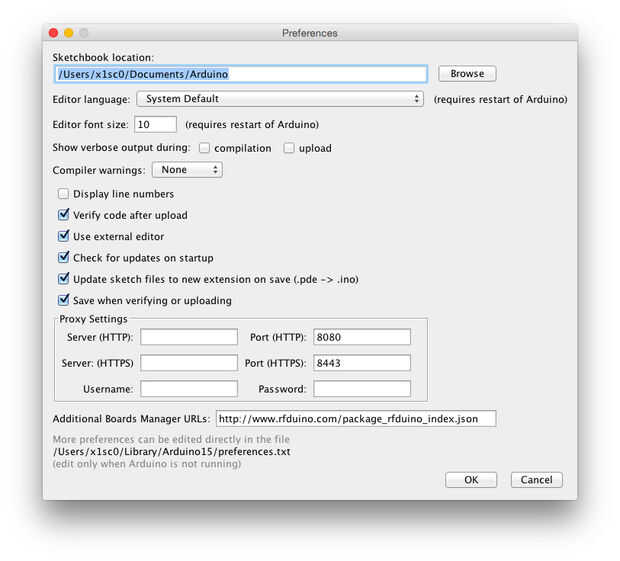Click the proxy Username field

tap(189, 389)
